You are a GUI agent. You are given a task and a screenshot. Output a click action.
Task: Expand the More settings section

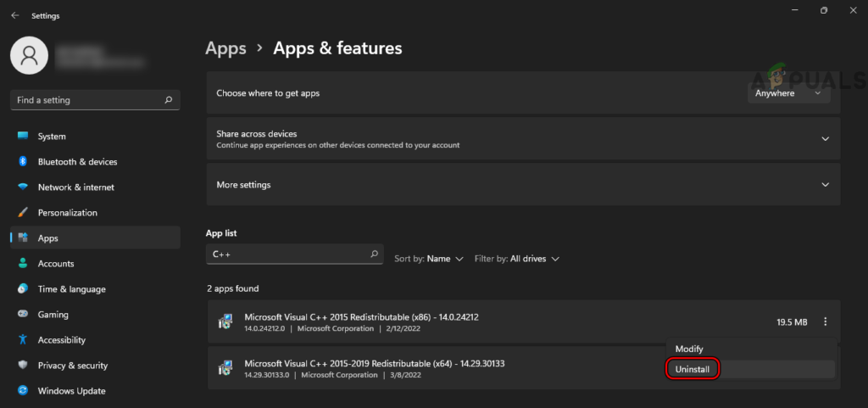click(x=826, y=185)
